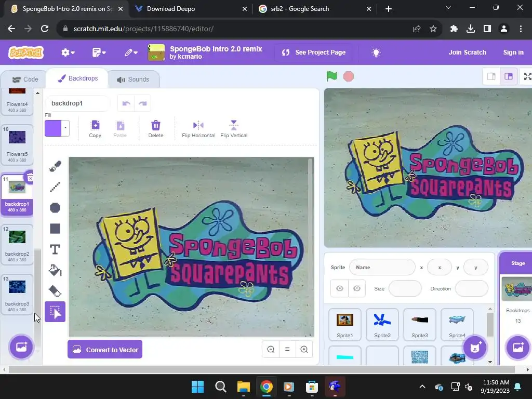Click the purple Fill color swatch
The height and width of the screenshot is (399, 532).
tap(54, 128)
